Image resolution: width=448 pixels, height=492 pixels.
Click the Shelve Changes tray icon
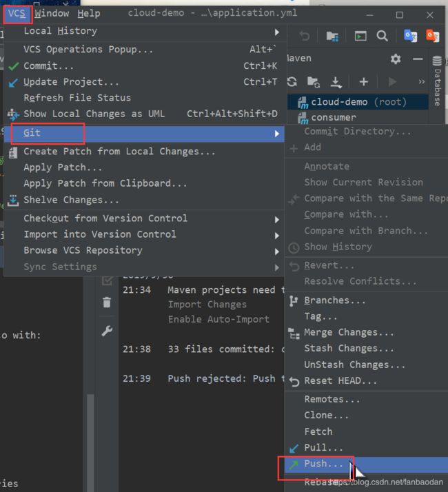(x=13, y=201)
